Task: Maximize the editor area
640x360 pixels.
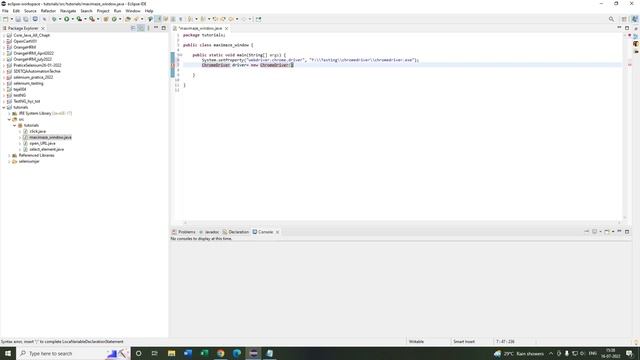Action: coord(627,28)
